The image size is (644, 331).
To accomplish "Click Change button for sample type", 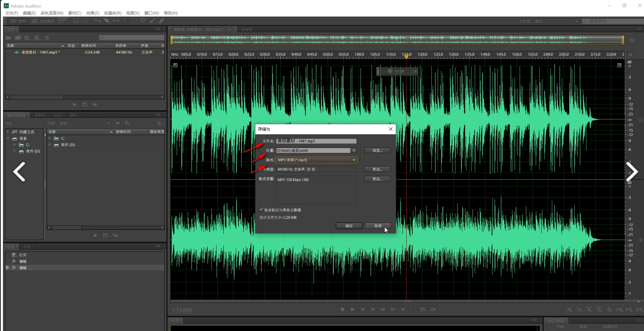I will click(x=377, y=169).
